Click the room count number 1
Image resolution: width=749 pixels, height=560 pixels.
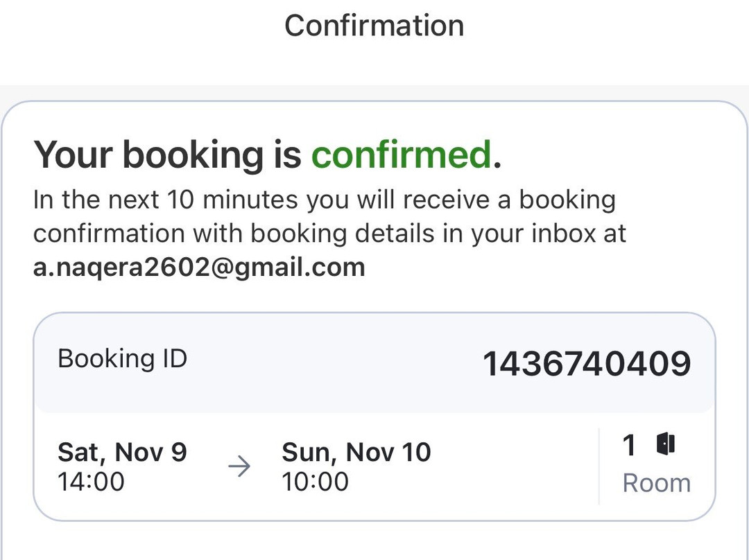pos(629,445)
